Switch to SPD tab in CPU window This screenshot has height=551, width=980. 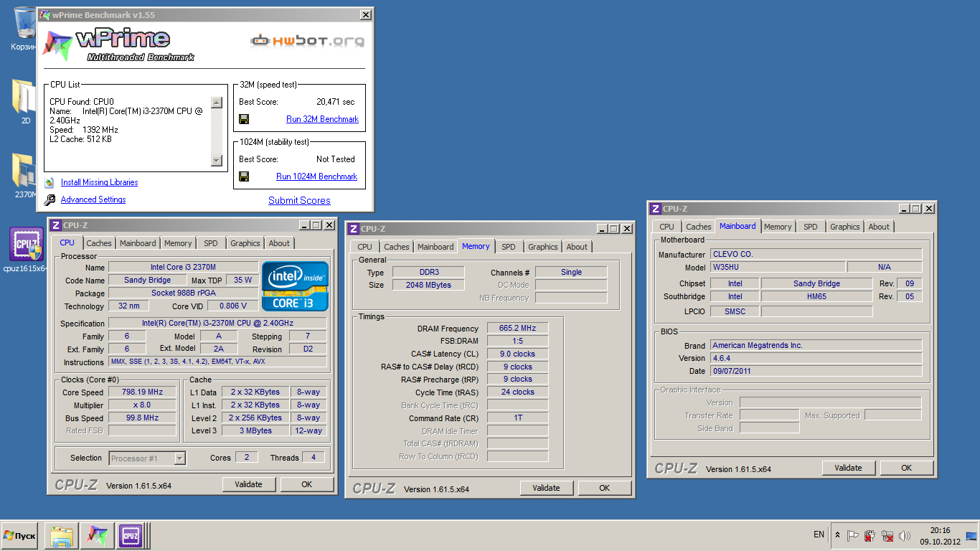(x=211, y=243)
